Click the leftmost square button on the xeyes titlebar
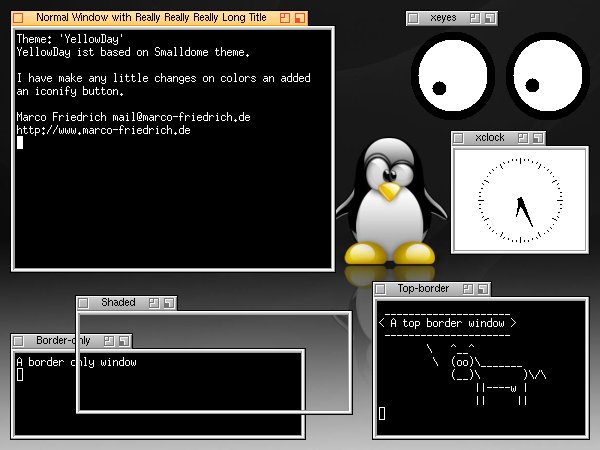The height and width of the screenshot is (450, 600). coord(413,18)
